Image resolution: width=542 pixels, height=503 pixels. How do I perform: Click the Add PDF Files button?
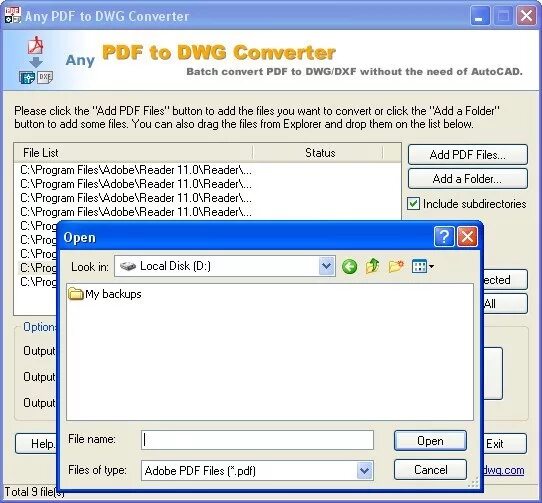(468, 155)
